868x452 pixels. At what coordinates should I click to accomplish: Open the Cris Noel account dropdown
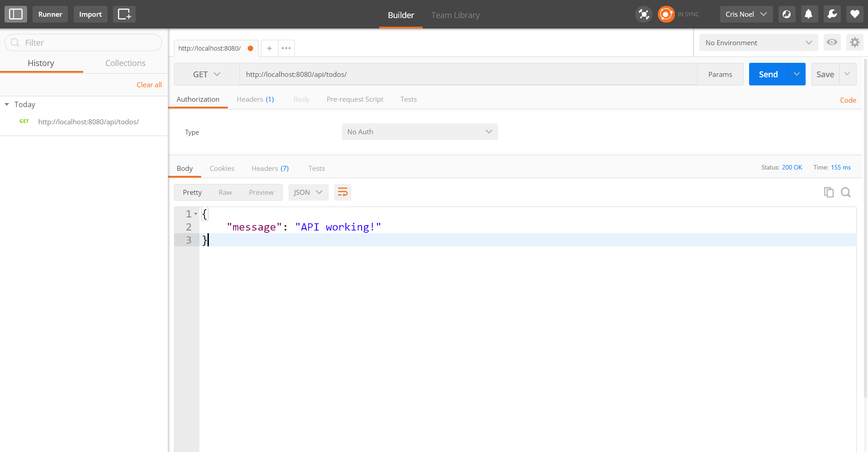746,14
